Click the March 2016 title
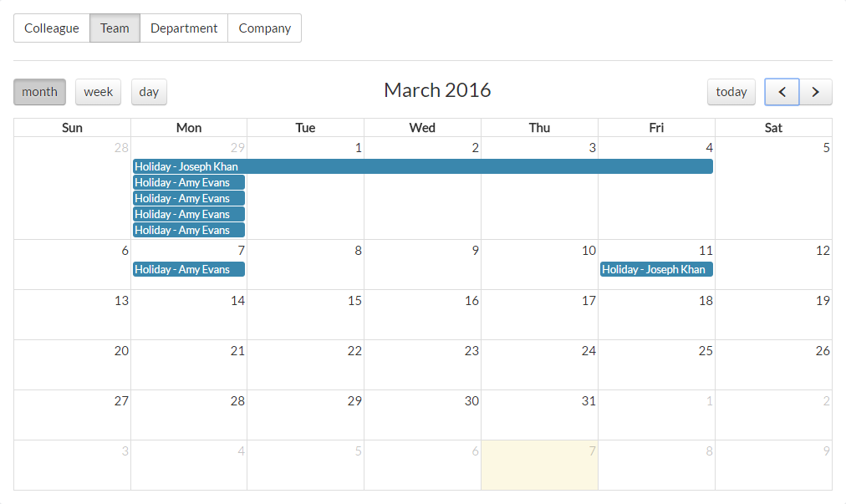846x504 pixels. (437, 90)
